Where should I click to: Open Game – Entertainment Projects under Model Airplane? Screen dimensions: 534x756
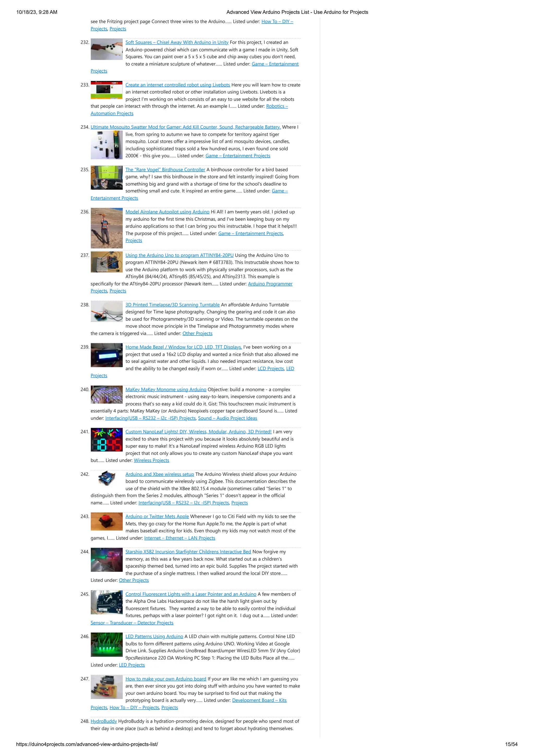(250, 233)
